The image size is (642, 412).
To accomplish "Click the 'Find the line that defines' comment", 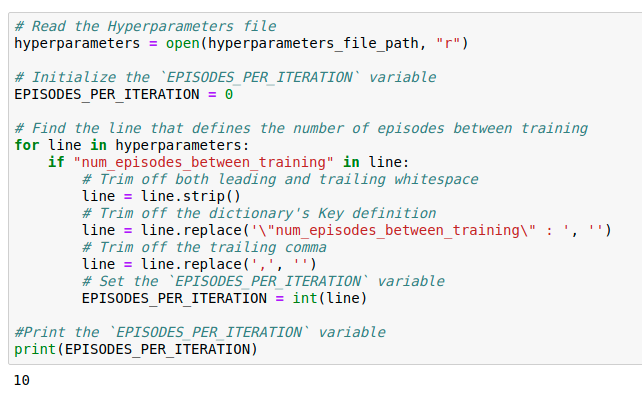I will coord(301,128).
